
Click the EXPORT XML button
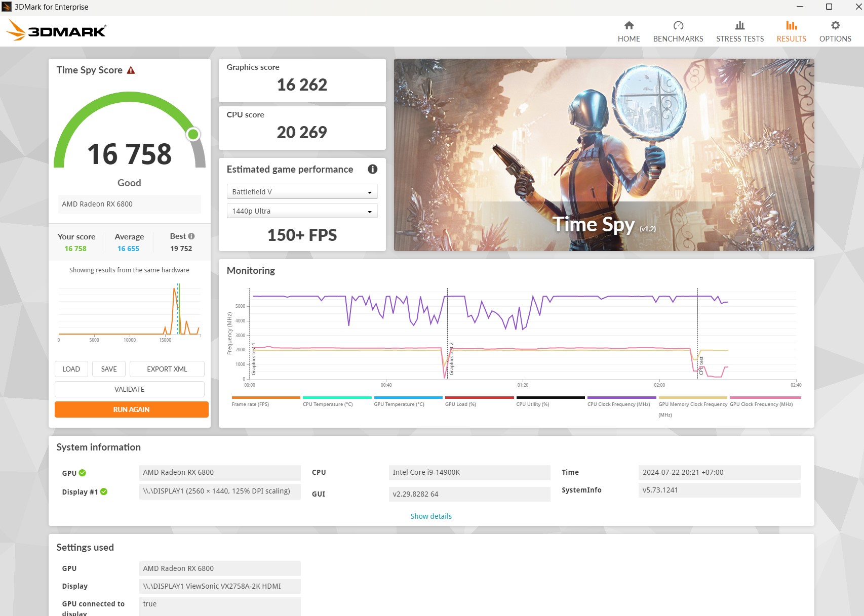click(167, 369)
